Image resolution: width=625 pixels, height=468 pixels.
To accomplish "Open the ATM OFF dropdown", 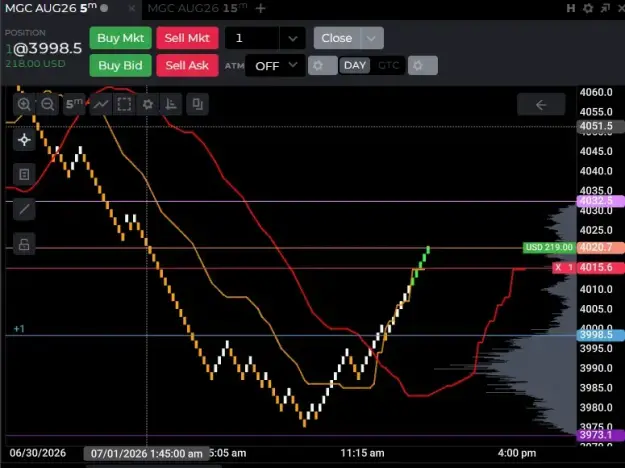I will [x=275, y=66].
